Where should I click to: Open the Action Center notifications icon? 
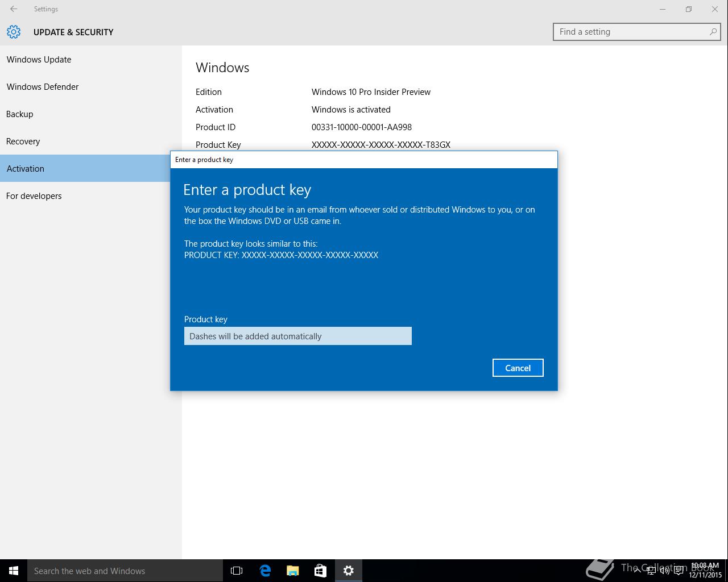679,571
